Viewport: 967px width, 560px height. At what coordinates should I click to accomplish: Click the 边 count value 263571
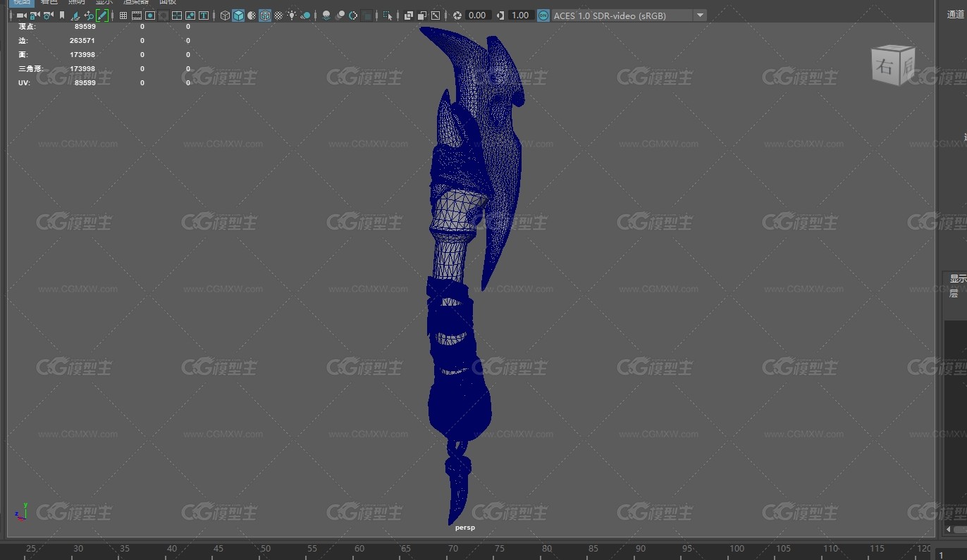(x=82, y=40)
